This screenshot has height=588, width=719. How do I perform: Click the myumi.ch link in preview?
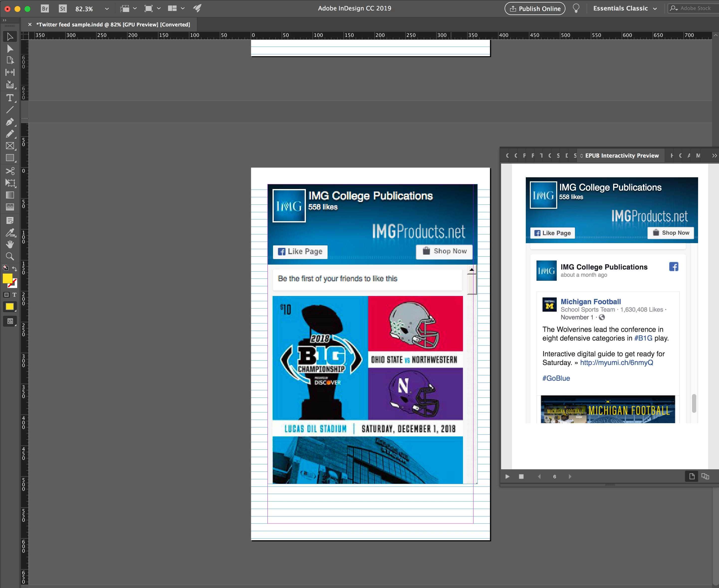pyautogui.click(x=616, y=362)
